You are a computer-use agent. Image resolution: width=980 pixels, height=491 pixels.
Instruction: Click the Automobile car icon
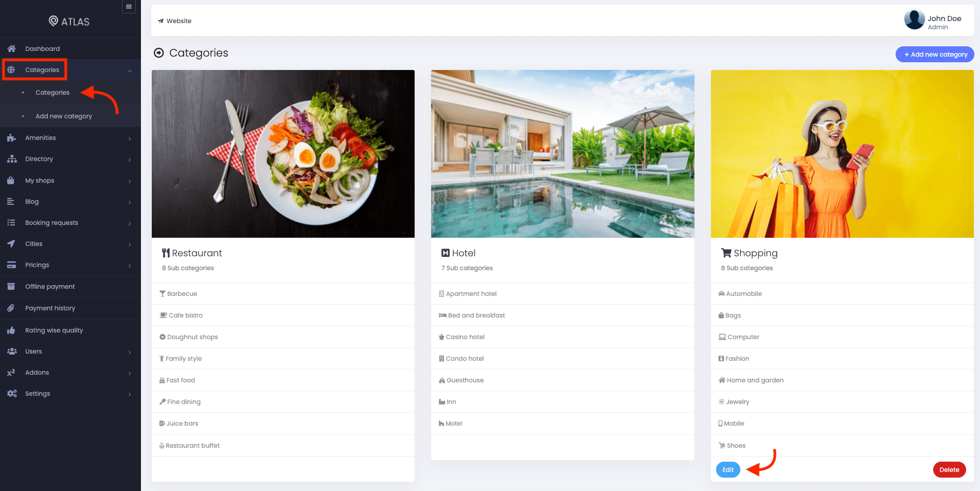click(x=721, y=294)
